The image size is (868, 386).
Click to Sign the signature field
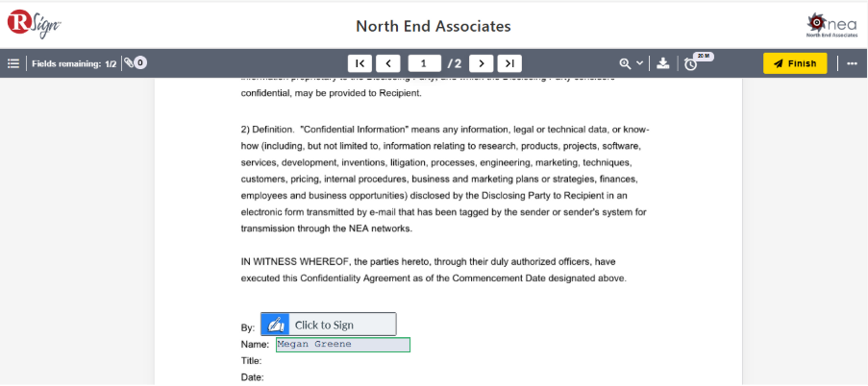[328, 325]
